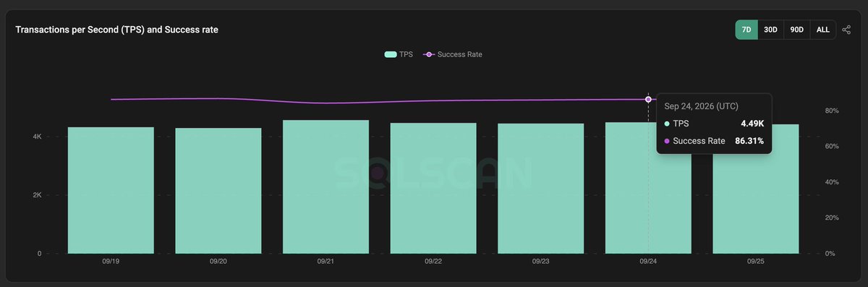Image resolution: width=868 pixels, height=287 pixels.
Task: Click the TPS bar for 09/22
Action: pyautogui.click(x=433, y=188)
